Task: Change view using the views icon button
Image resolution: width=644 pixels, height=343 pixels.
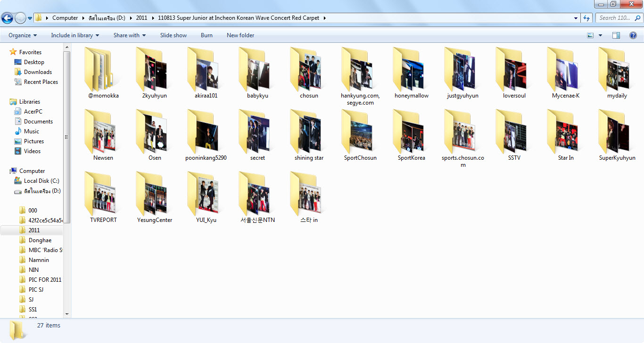Action: pos(590,35)
